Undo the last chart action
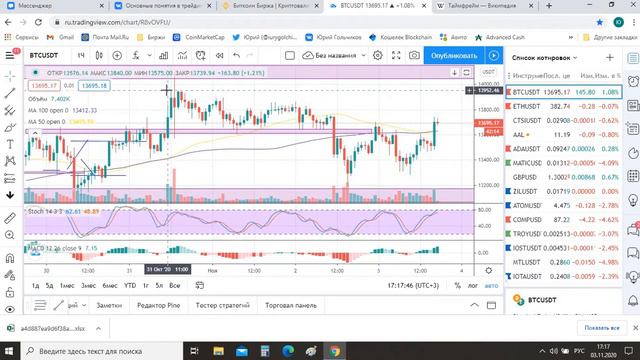This screenshot has width=640, height=360. tap(236, 55)
